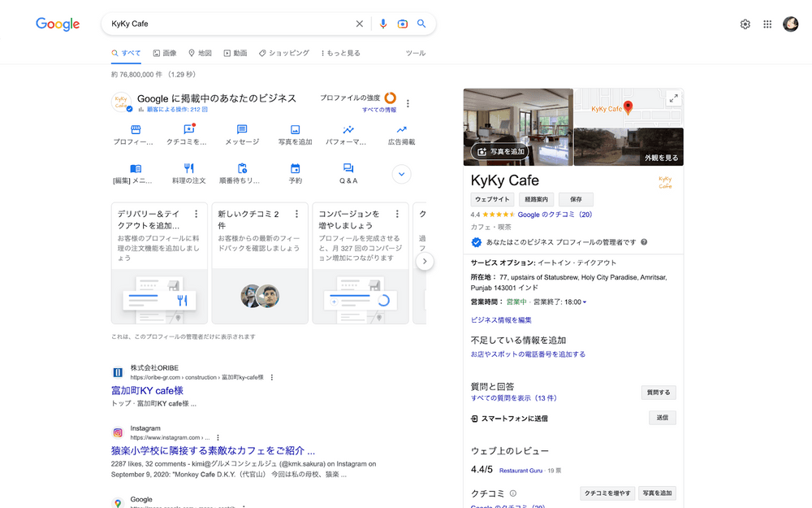Switch to the 画像 images tab
Viewport: 812px width, 508px height.
click(x=165, y=53)
